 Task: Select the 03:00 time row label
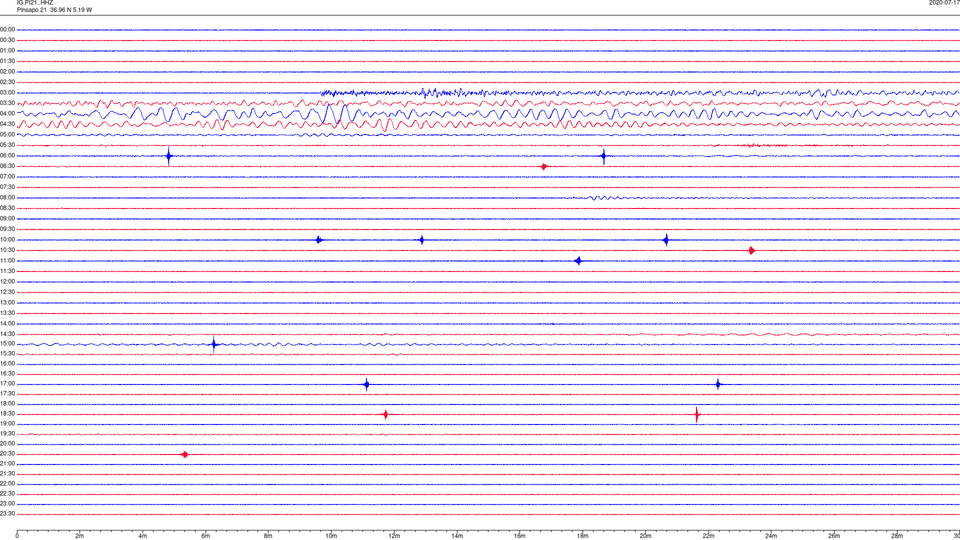coord(7,92)
